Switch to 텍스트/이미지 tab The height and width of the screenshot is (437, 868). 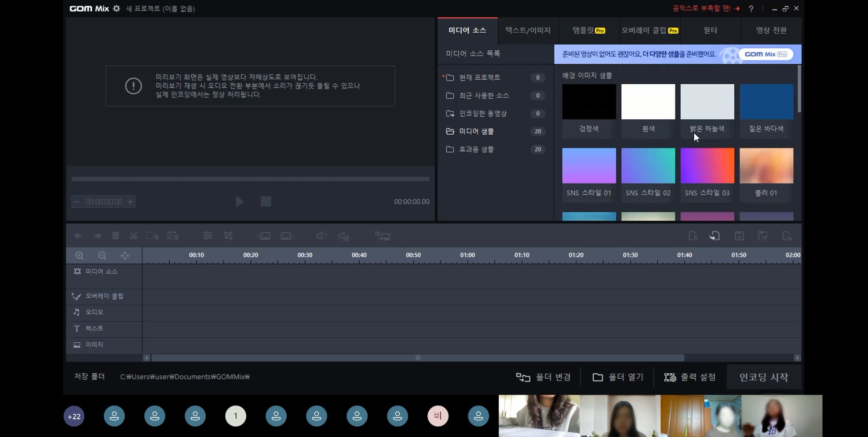528,30
